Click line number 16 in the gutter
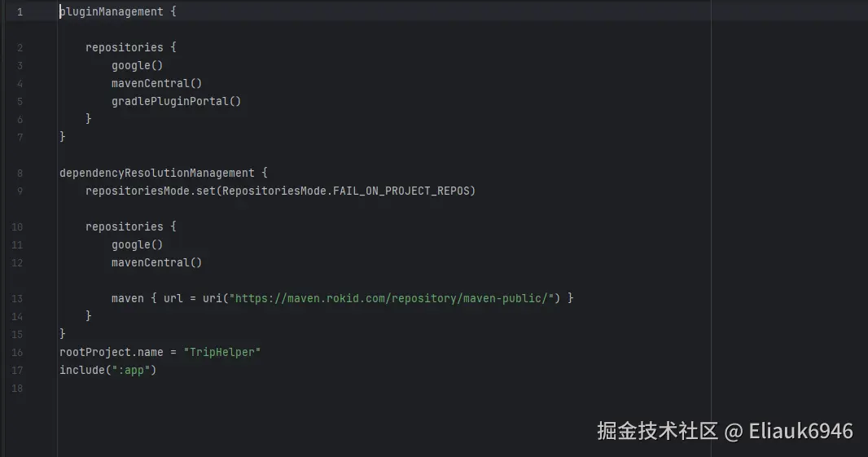Screen dimensions: 868x457 [18, 352]
